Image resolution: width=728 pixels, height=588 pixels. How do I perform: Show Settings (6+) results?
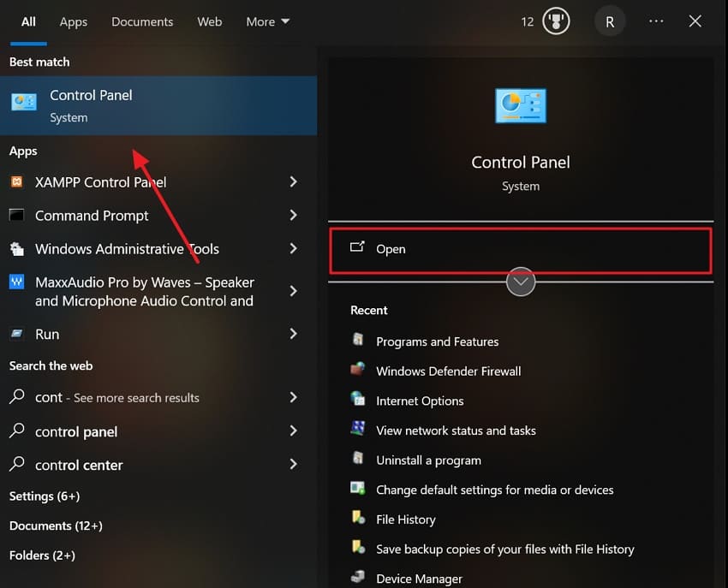45,496
